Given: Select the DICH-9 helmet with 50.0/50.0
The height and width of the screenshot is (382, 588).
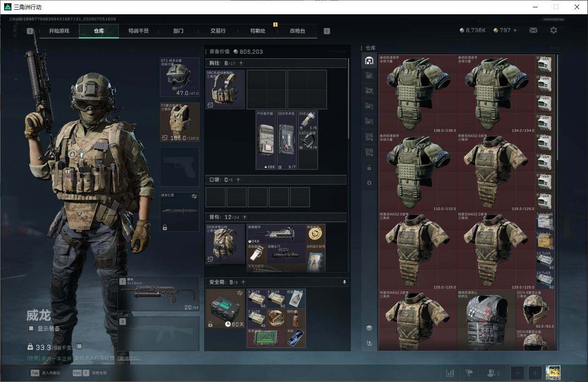Looking at the screenshot, I should coord(536,309).
